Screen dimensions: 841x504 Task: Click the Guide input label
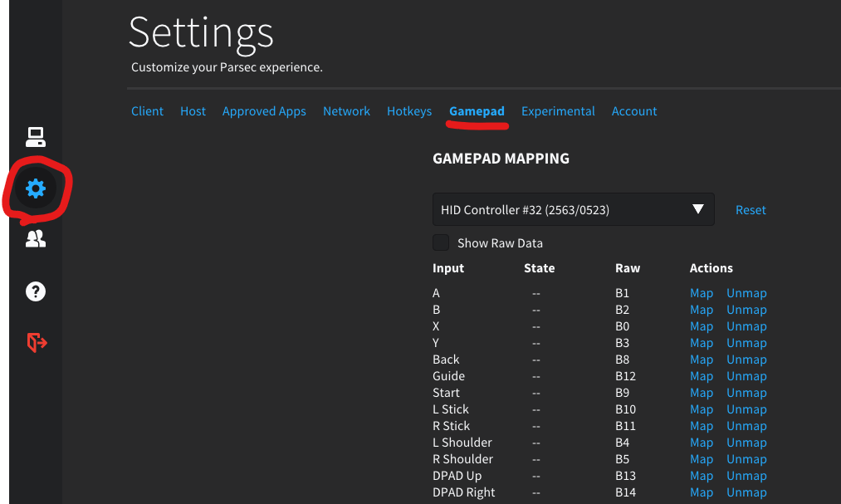click(448, 376)
